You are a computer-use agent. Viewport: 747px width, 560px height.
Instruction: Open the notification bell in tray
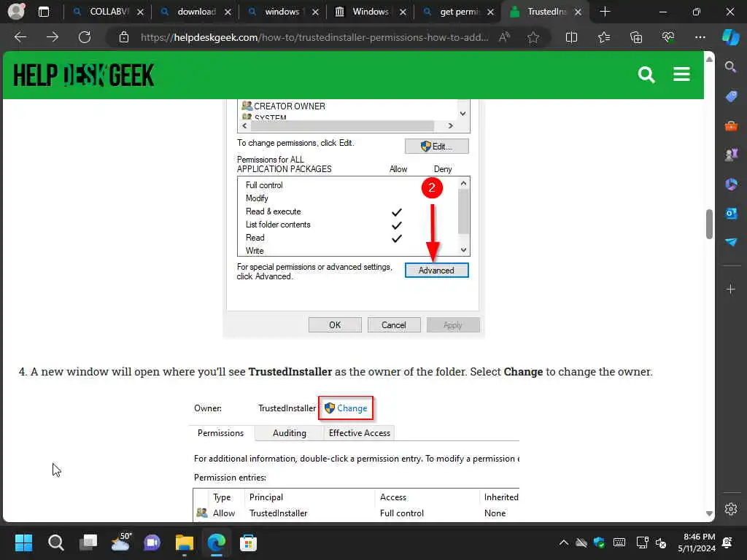click(727, 542)
